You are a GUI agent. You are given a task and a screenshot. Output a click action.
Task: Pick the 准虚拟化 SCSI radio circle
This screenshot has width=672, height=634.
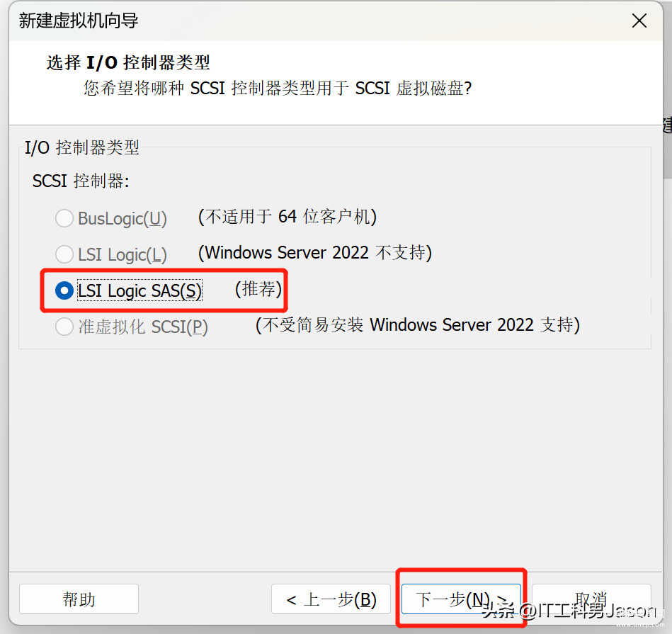tap(64, 327)
